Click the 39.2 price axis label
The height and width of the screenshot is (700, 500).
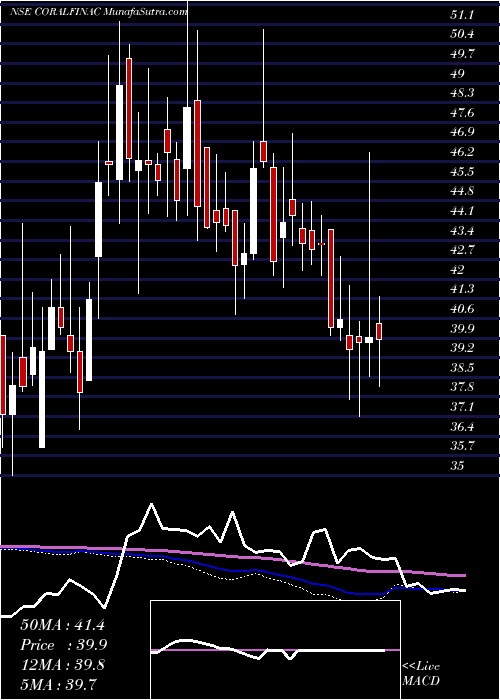(462, 348)
